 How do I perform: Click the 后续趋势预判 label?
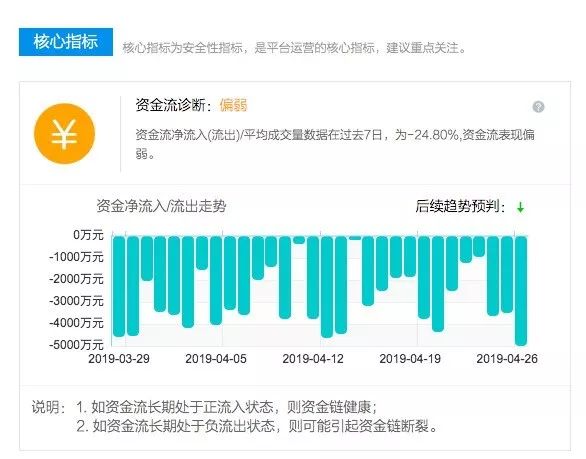point(457,206)
